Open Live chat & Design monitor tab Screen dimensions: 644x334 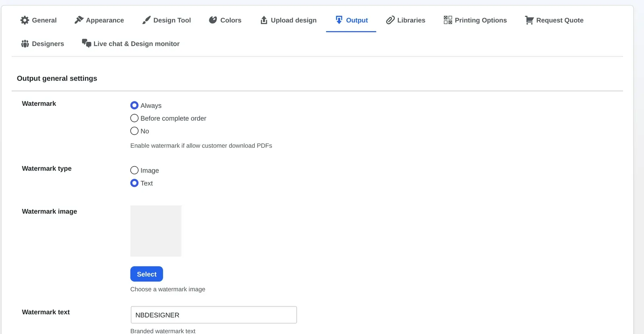131,43
